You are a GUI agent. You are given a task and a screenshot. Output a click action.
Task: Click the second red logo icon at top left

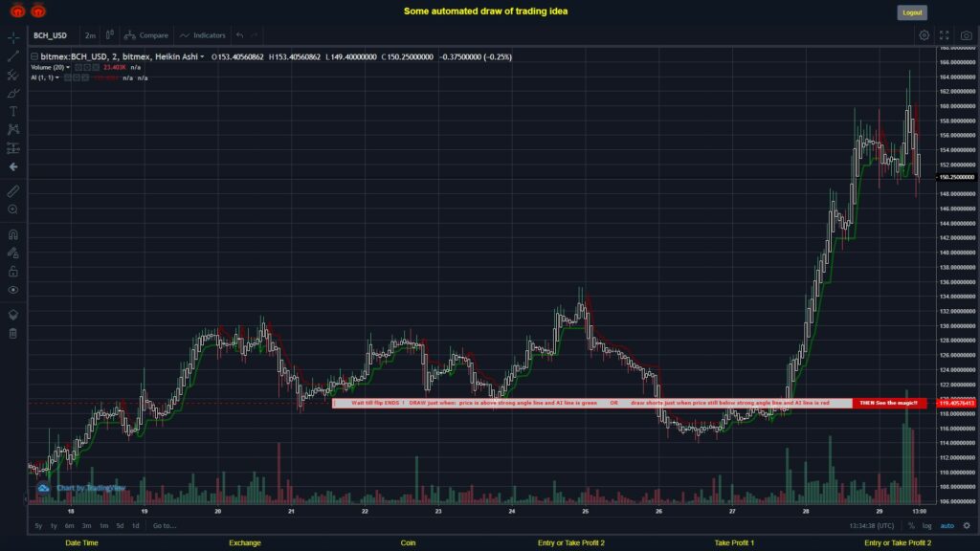pyautogui.click(x=38, y=11)
